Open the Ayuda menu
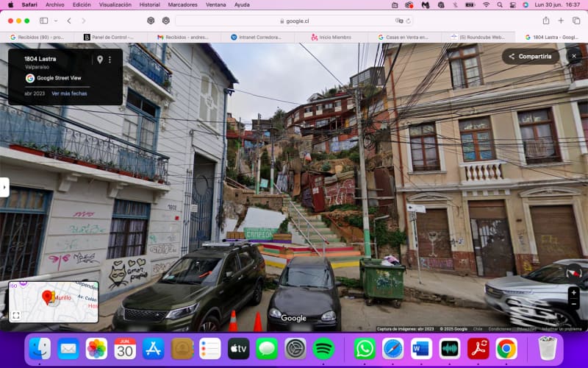 tap(242, 5)
